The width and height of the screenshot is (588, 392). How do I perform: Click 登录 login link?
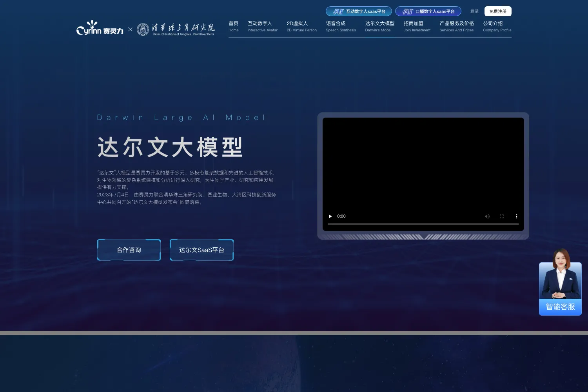point(474,11)
